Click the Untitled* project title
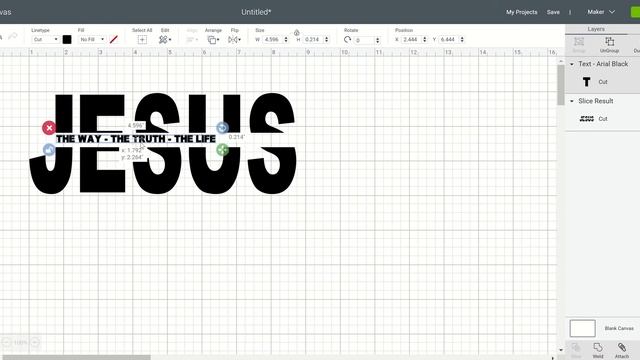This screenshot has width=640, height=360. coord(256,12)
